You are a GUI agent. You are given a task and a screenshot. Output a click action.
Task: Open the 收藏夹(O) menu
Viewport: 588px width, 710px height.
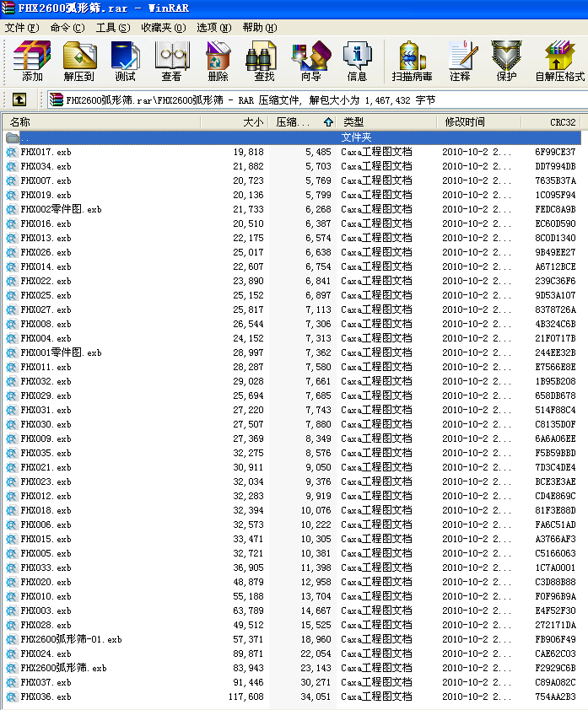tap(164, 28)
